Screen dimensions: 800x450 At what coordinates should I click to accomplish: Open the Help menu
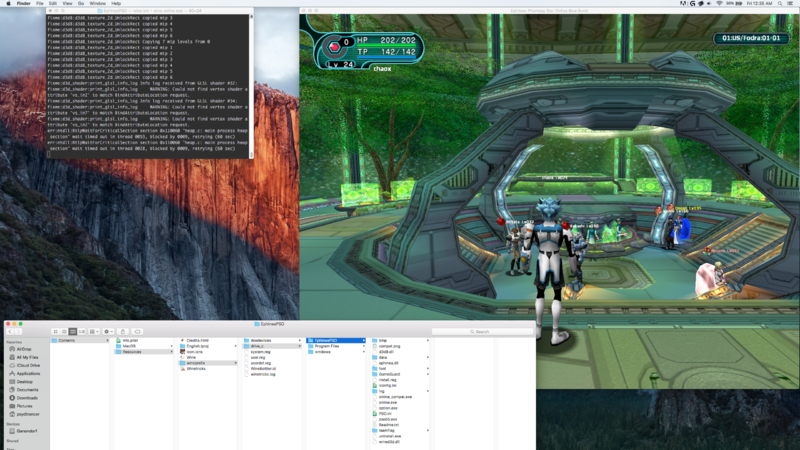(116, 3)
